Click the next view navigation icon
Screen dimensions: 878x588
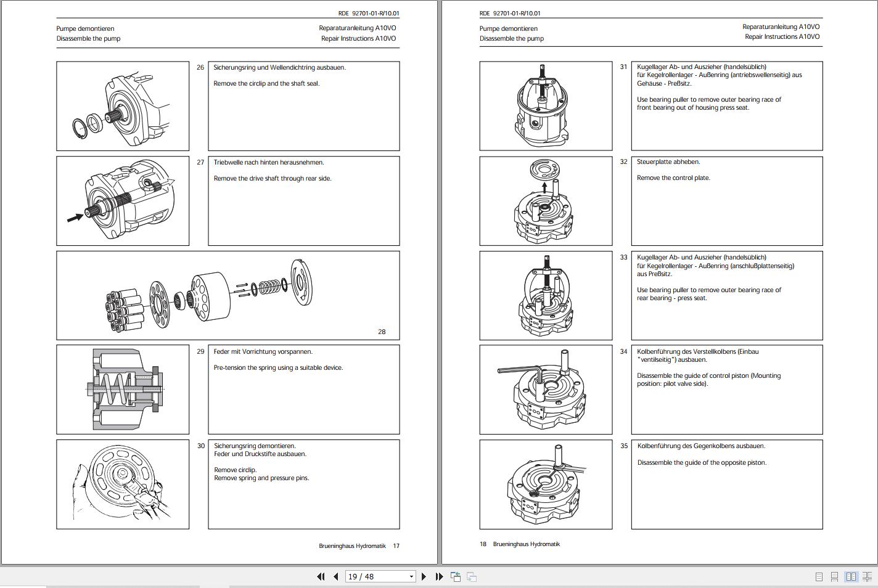click(472, 576)
